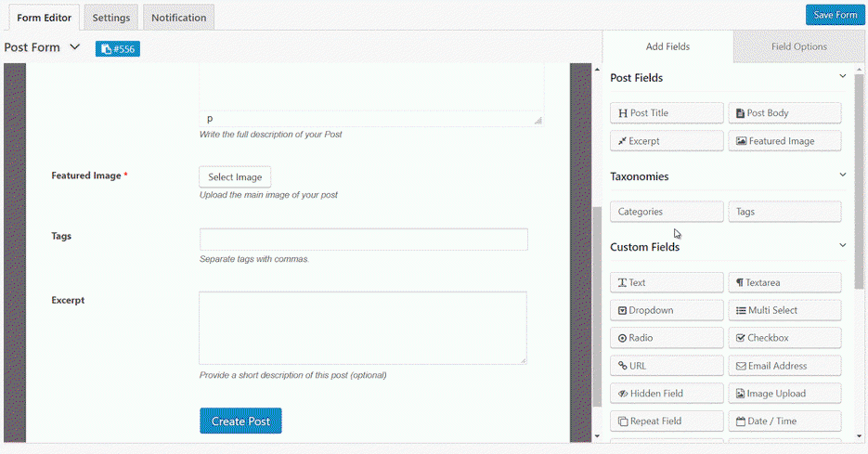The image size is (868, 454).
Task: Add a Hidden Field element
Action: point(666,394)
